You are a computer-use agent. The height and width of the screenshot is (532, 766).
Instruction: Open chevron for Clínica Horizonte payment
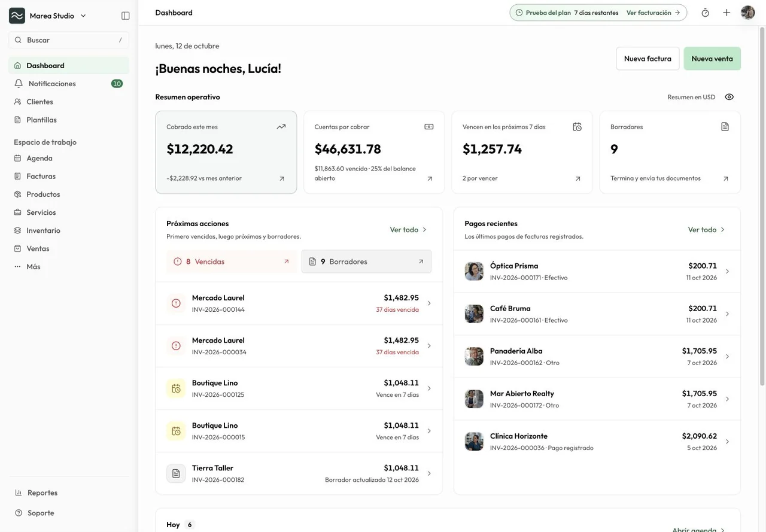coord(727,442)
